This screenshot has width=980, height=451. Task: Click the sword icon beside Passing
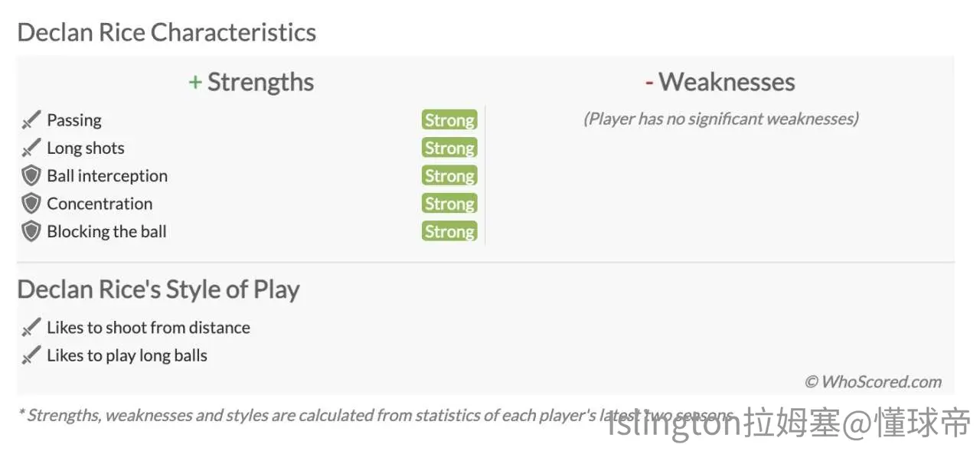(x=31, y=120)
